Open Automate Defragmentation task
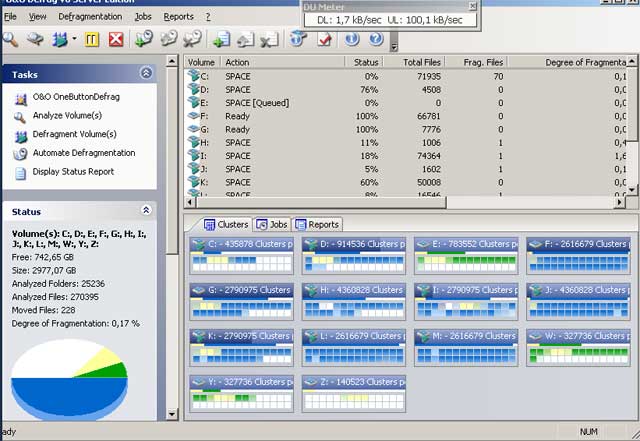Screen dimensions: 640x441 (84, 153)
